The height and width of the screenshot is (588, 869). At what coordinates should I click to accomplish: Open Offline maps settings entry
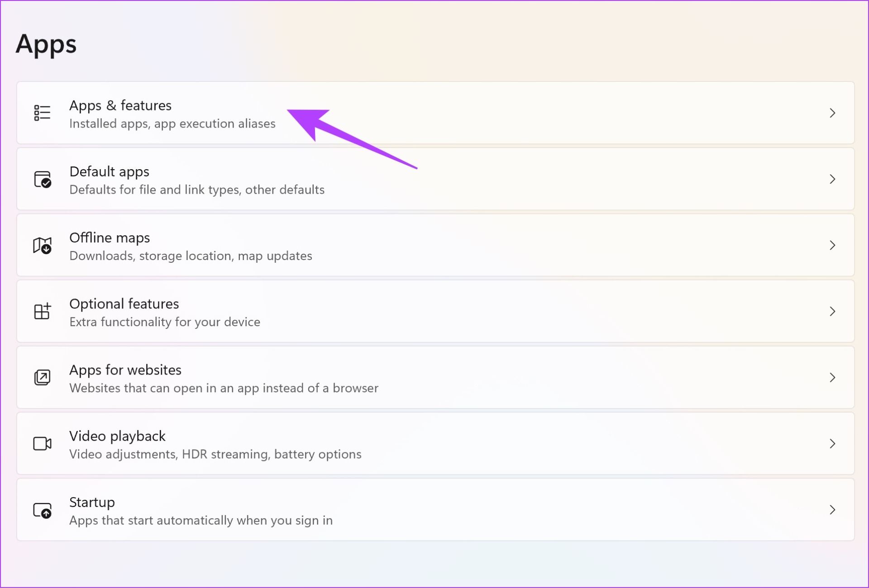click(435, 245)
